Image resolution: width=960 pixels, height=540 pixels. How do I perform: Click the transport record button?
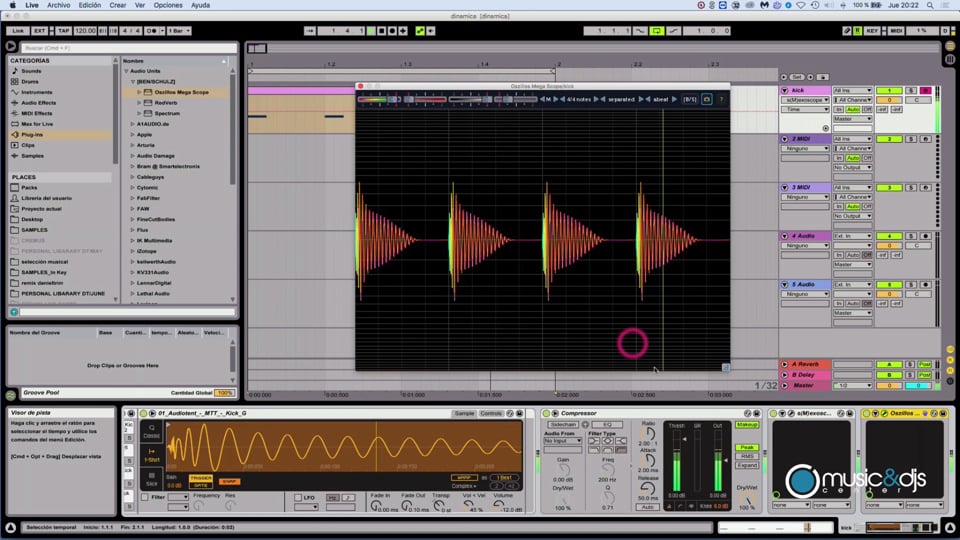[x=392, y=31]
